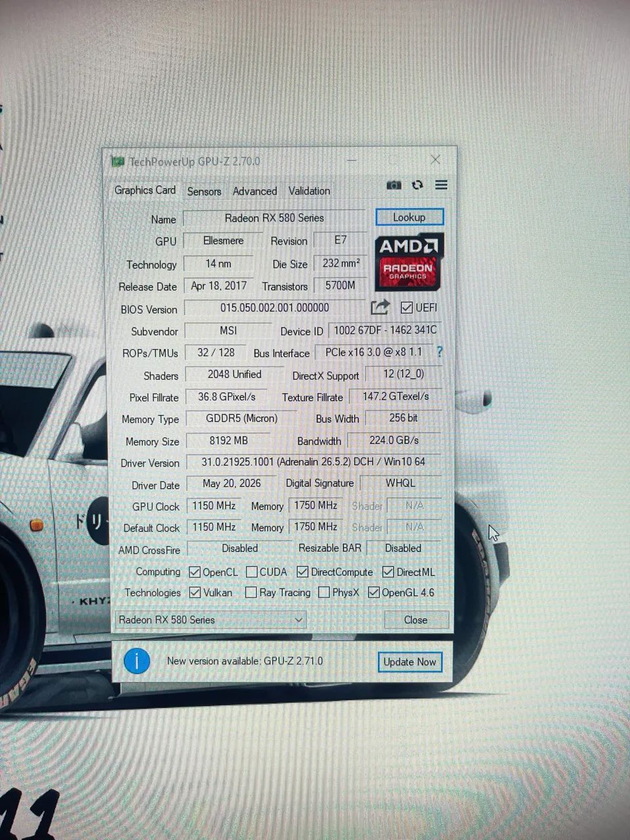This screenshot has height=840, width=630.
Task: Click the ROPs/TMUs value 32 / 128
Action: [216, 352]
